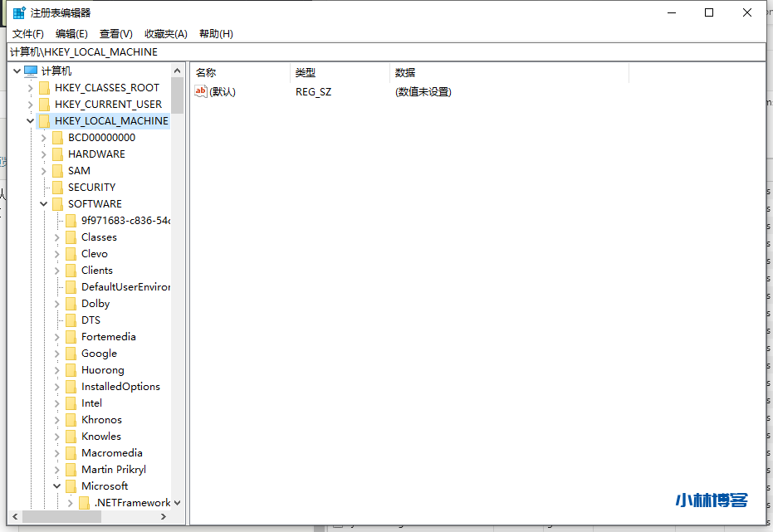Click the (默认) string value icon
Image resolution: width=773 pixels, height=532 pixels.
point(201,92)
